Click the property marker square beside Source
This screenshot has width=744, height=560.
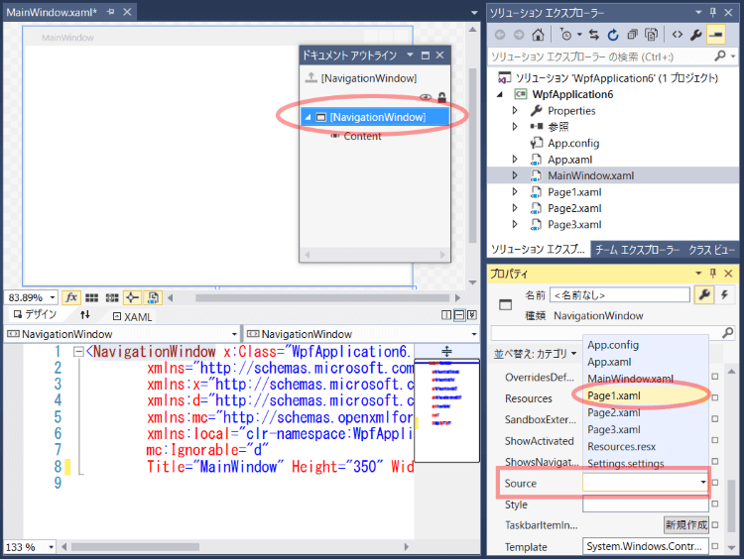715,483
